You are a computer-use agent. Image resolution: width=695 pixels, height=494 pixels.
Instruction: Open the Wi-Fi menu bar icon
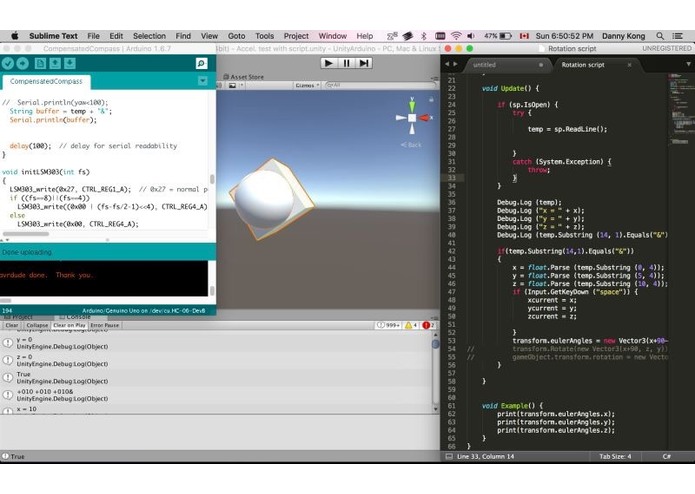coord(456,36)
